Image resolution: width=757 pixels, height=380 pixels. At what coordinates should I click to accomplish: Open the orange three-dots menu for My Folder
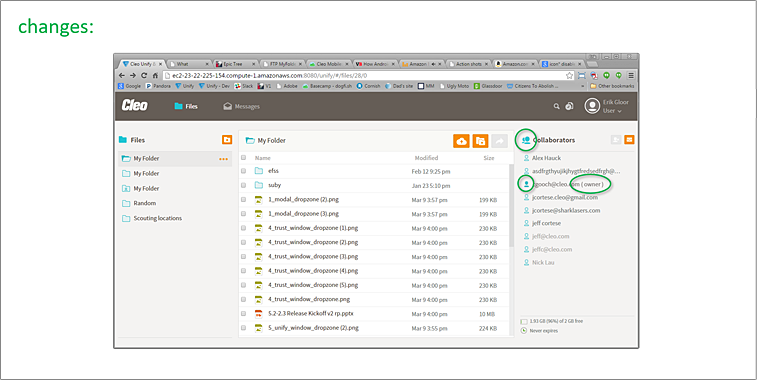[223, 158]
